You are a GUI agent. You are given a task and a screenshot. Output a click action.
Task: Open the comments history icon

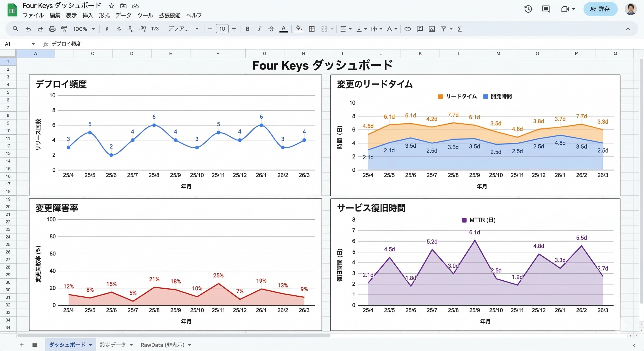point(545,9)
